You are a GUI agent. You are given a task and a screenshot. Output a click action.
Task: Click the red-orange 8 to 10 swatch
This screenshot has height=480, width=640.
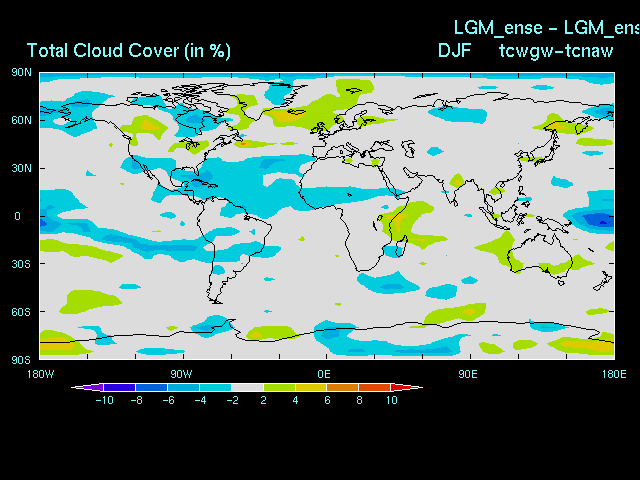[375, 387]
